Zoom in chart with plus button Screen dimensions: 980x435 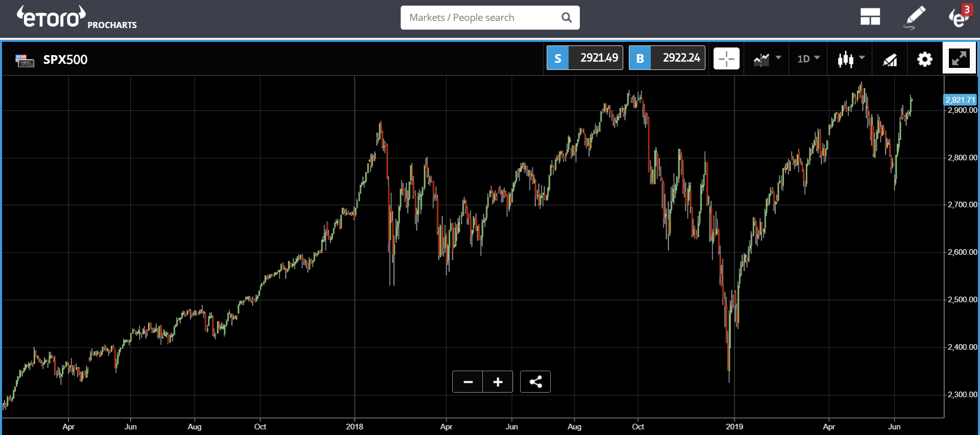[498, 382]
